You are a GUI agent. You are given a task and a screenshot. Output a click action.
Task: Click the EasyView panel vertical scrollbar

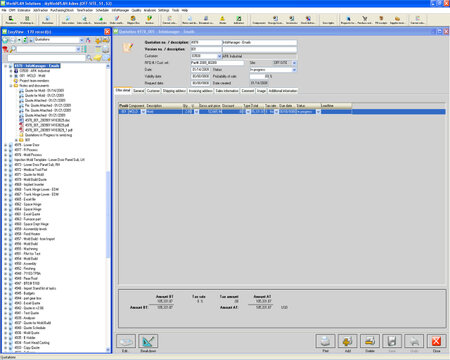[108, 207]
